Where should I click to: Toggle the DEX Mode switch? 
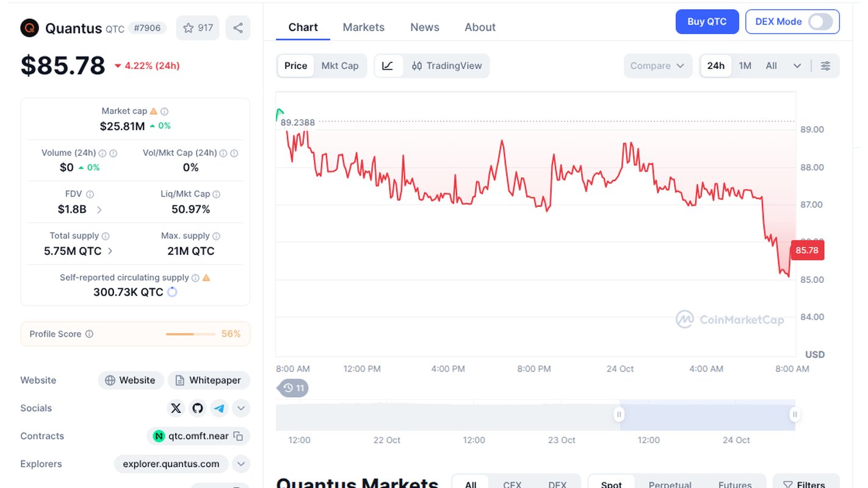point(820,22)
